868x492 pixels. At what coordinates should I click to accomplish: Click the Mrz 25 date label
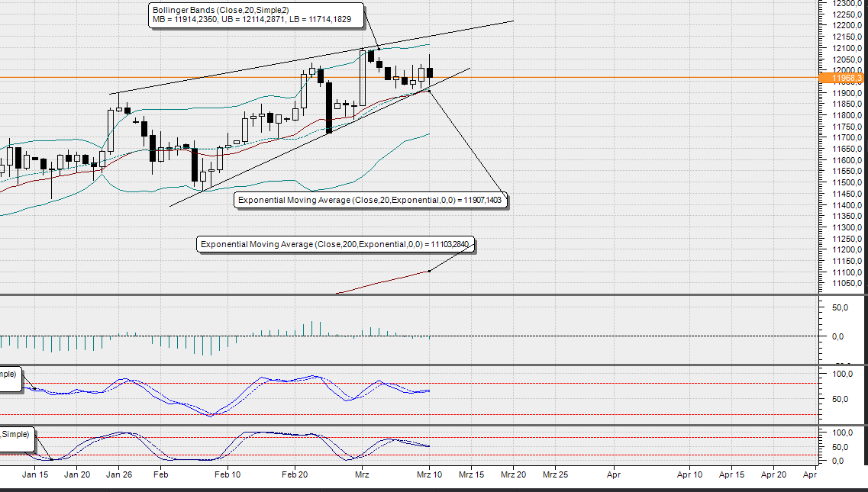555,474
